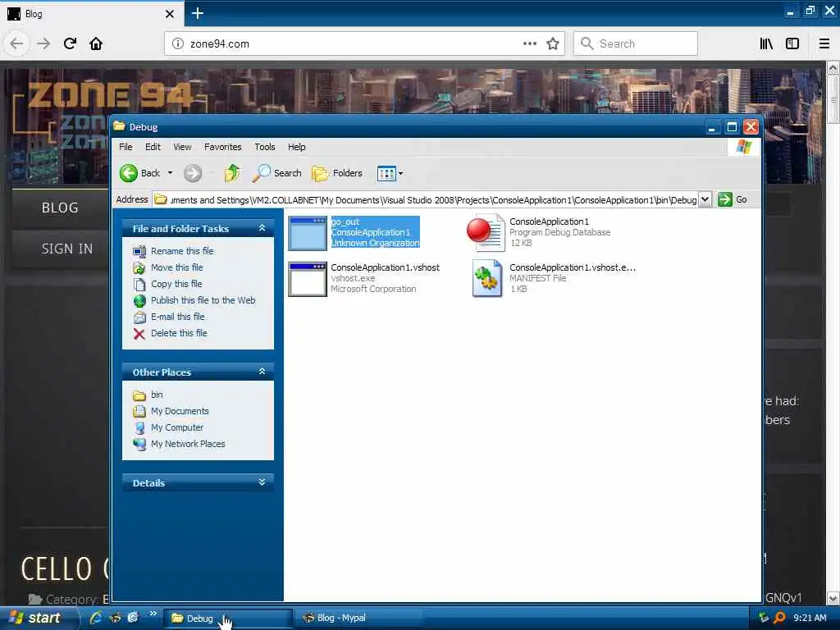840x630 pixels.
Task: Click SIGN IN on the website
Action: (x=67, y=249)
